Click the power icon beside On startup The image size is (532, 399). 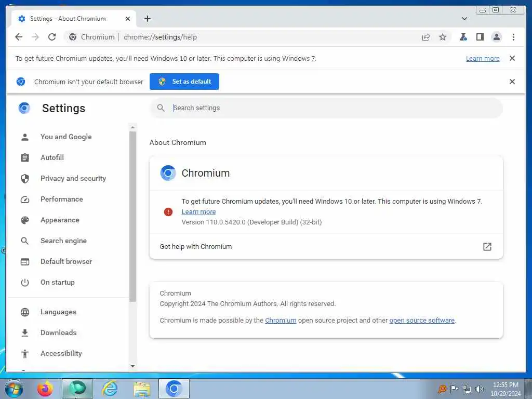coord(25,282)
